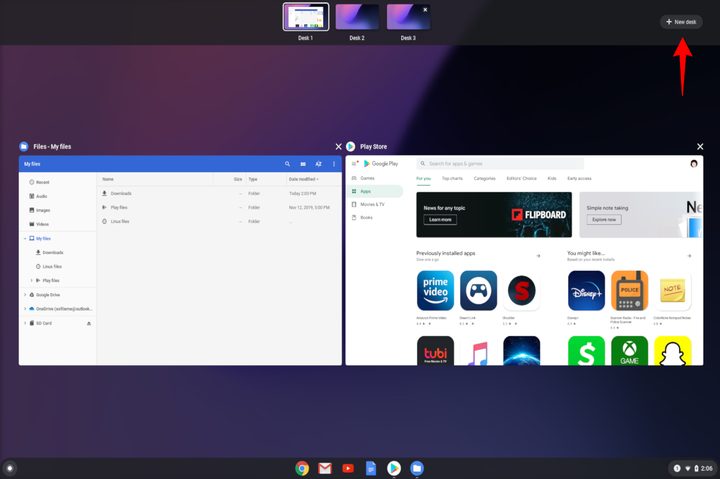Switch to the Desk 3 thumbnail
Screen dimensions: 720x479
tap(408, 17)
